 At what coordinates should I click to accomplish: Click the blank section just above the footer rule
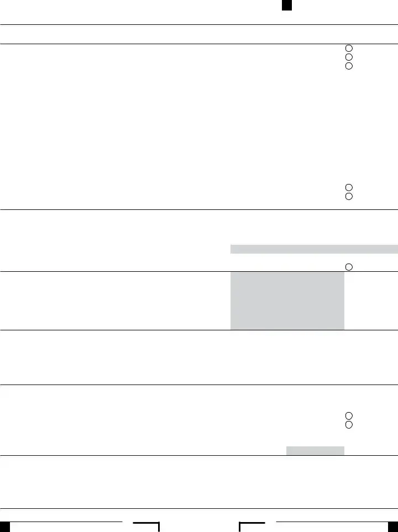click(x=199, y=482)
